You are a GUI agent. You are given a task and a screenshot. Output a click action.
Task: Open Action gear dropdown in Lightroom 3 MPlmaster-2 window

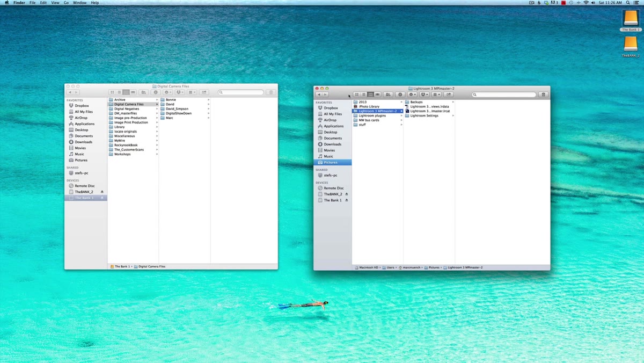coord(413,95)
